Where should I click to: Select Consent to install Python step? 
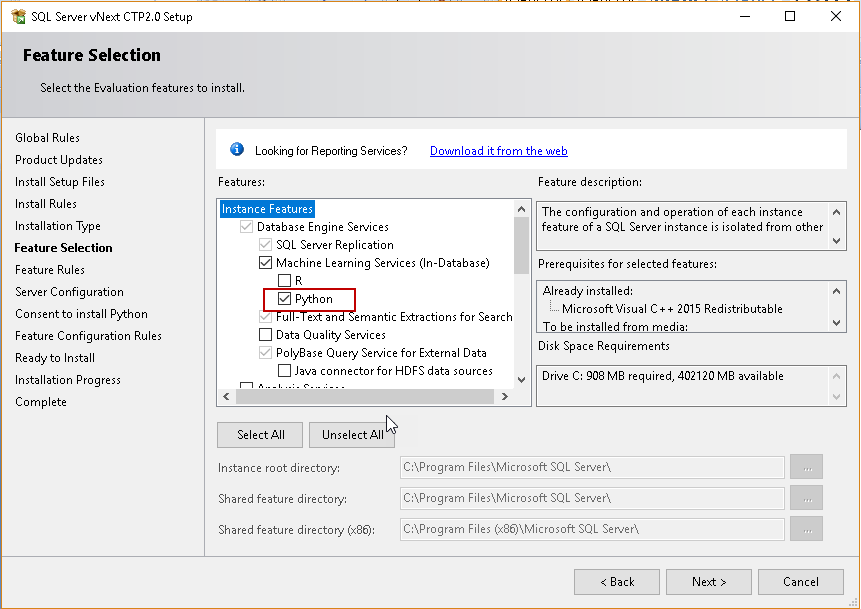point(80,313)
